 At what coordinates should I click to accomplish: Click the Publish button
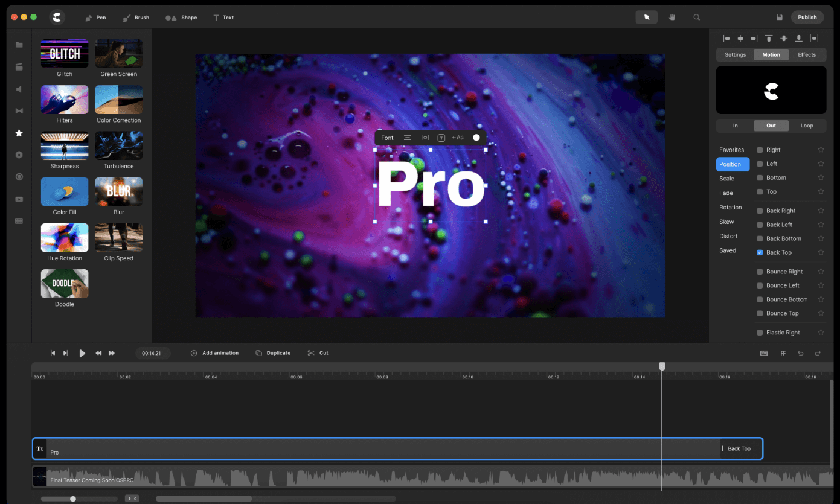[x=807, y=18]
